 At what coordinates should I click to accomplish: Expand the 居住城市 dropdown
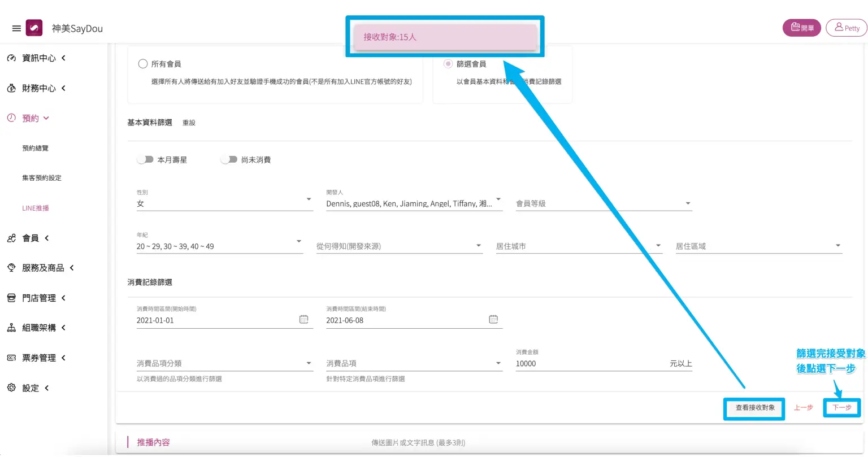[x=578, y=246]
